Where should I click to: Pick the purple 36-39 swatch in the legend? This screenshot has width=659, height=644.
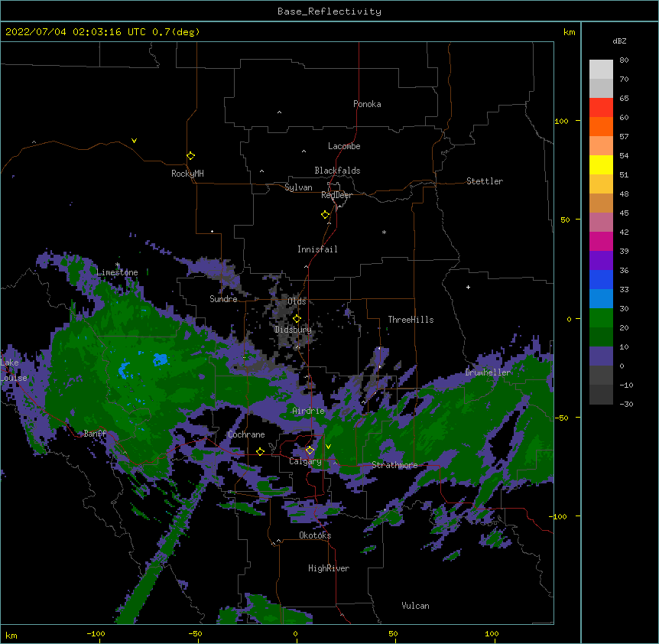tap(601, 260)
